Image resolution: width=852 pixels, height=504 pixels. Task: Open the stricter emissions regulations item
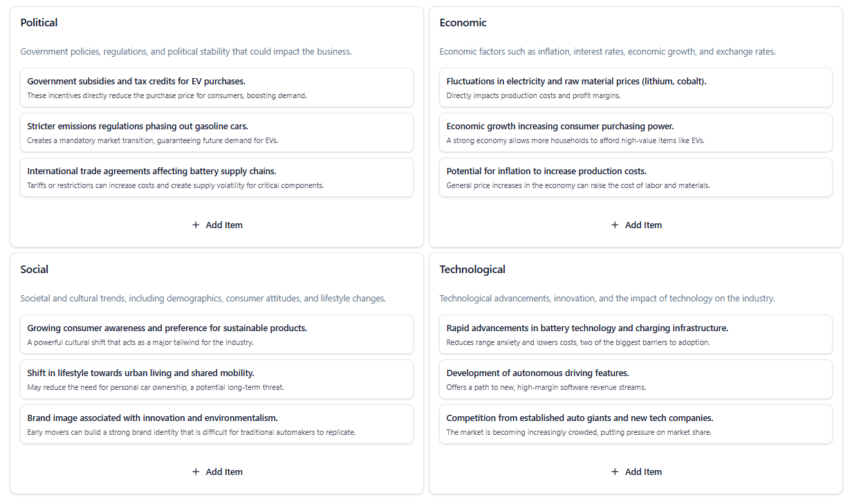click(x=216, y=132)
